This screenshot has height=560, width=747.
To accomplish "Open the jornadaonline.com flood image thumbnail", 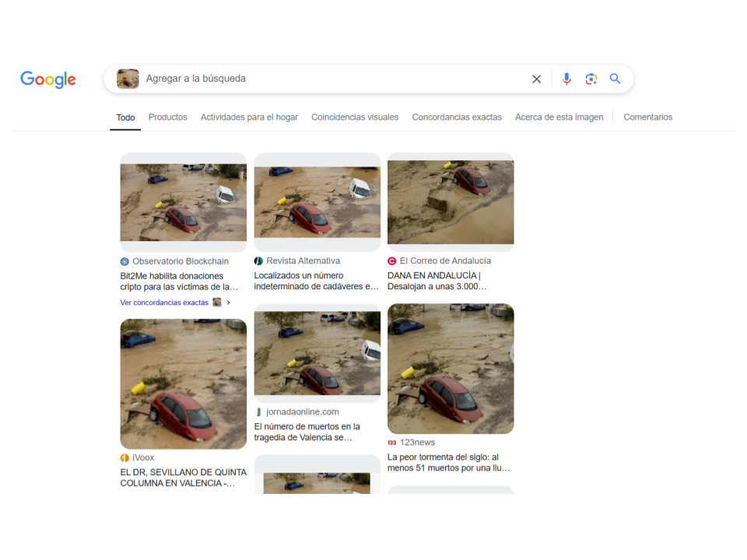I will (x=317, y=353).
